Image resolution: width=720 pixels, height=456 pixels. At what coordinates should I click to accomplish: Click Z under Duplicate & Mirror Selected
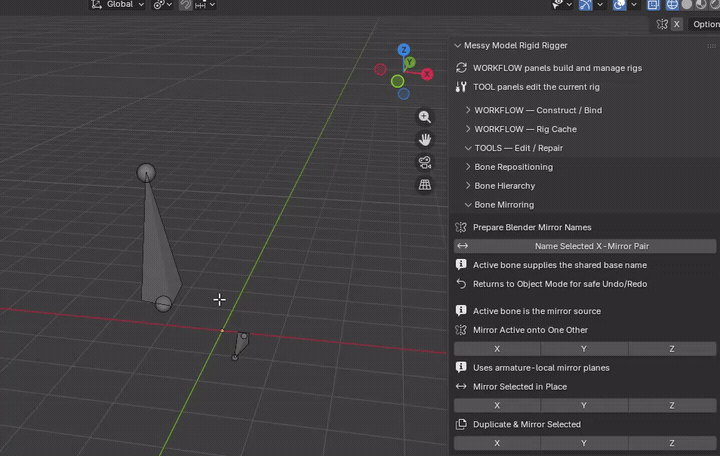pyautogui.click(x=672, y=443)
